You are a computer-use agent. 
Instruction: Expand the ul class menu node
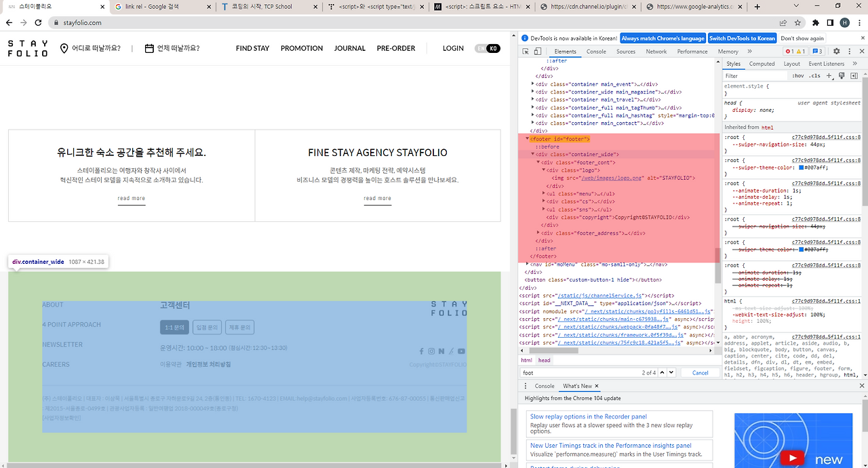click(x=544, y=193)
